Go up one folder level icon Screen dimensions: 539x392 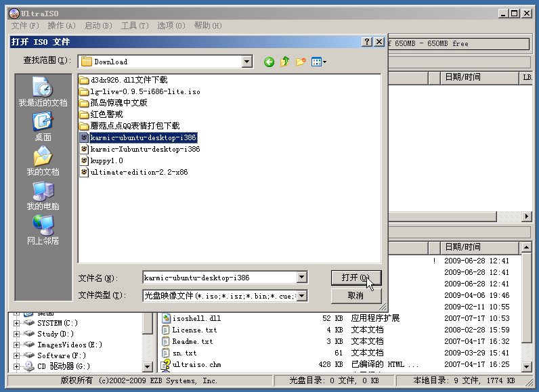tap(284, 62)
